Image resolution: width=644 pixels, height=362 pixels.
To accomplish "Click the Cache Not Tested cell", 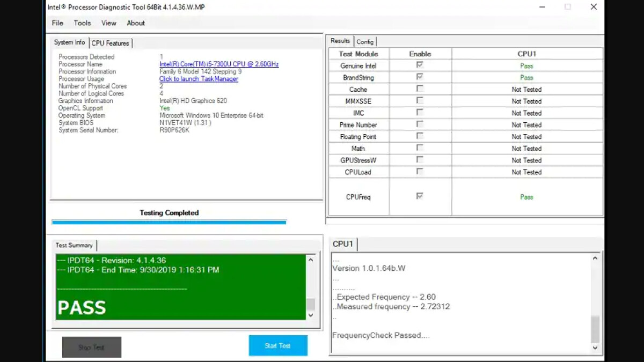I will coord(527,90).
